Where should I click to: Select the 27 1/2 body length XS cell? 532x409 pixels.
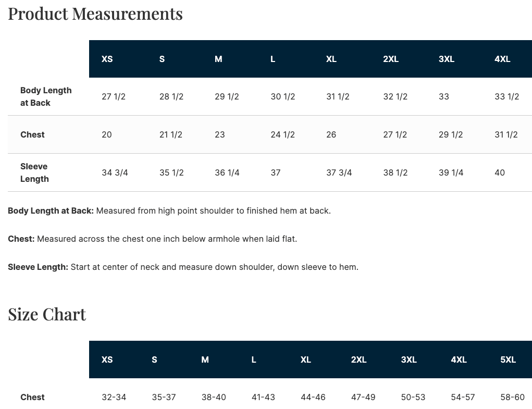coord(113,97)
